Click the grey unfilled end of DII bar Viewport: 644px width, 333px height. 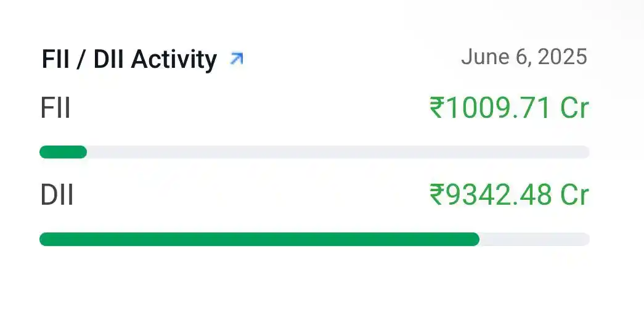point(534,239)
